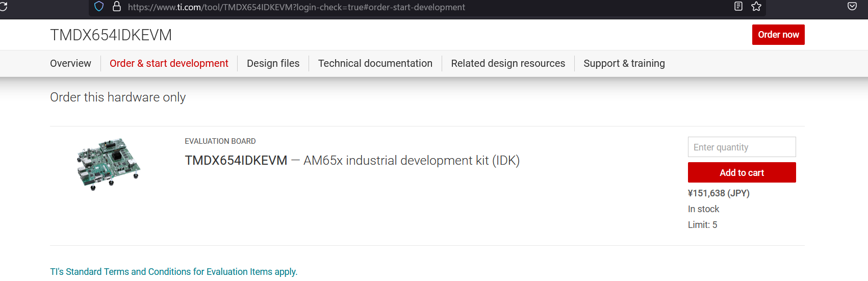Screen dimensions: 868x281
Task: Click the site security padlock icon
Action: [x=117, y=7]
